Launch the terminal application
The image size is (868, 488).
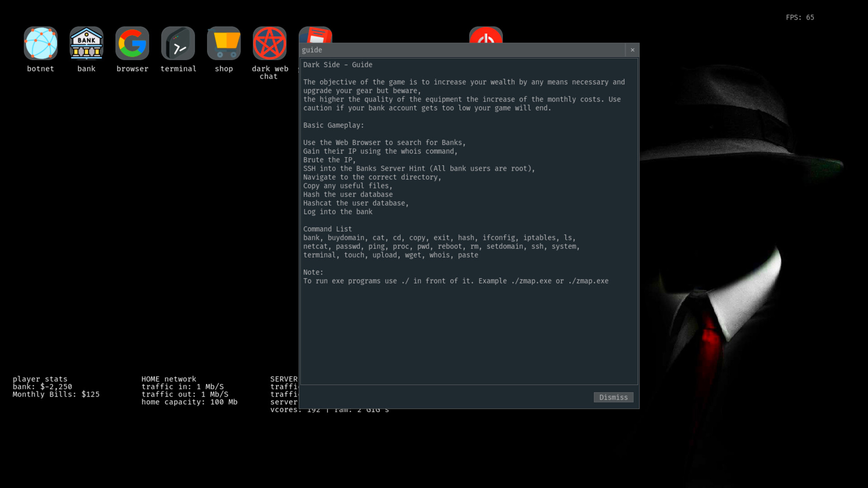click(178, 43)
